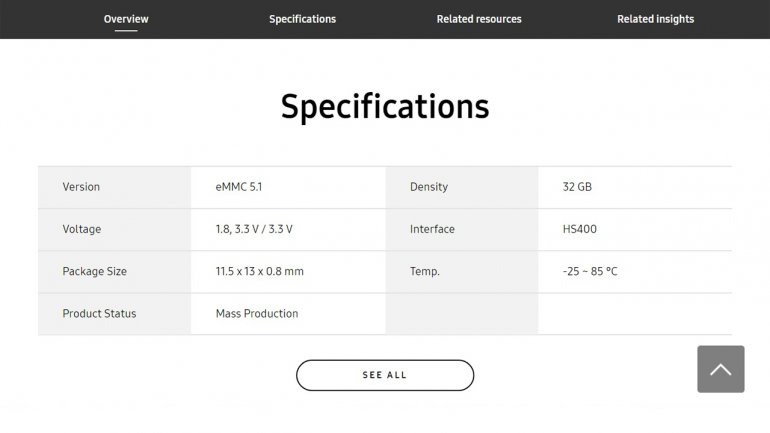Select the eMMC 5.1 value
This screenshot has width=770, height=433.
(x=240, y=187)
